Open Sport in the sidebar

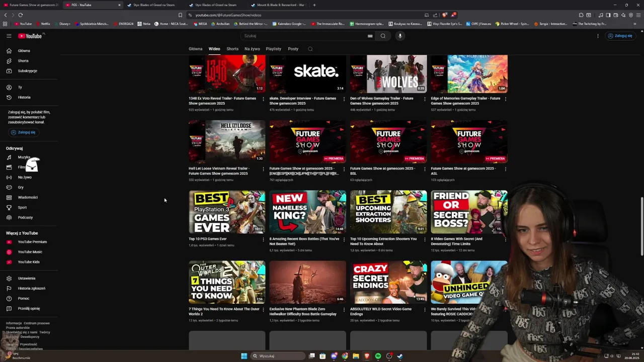click(22, 208)
